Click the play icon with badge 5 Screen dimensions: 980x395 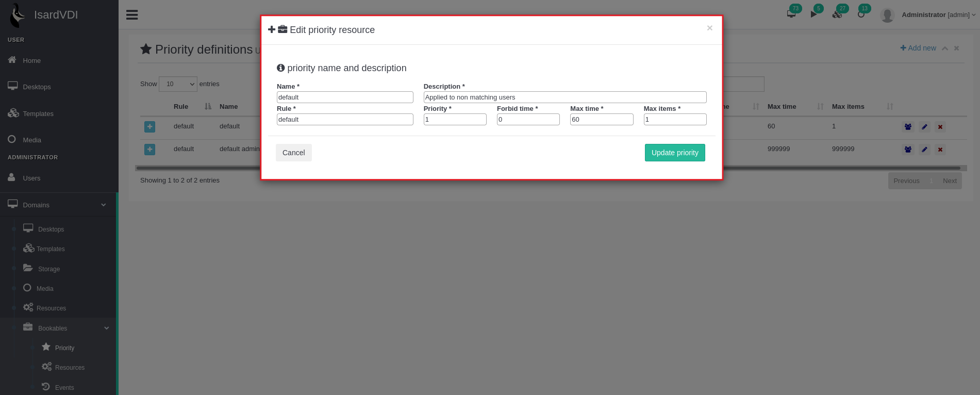click(x=813, y=14)
